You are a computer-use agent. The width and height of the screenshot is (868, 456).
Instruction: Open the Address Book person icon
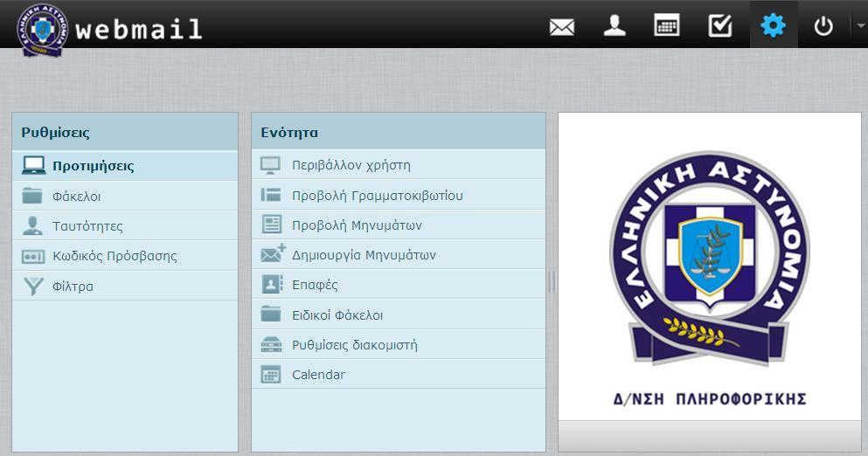click(x=615, y=25)
